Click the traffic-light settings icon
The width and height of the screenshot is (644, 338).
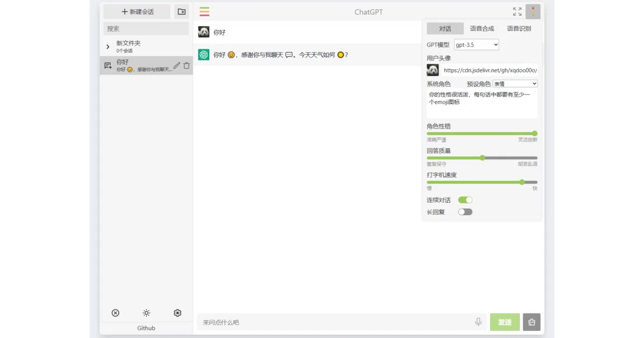point(533,12)
